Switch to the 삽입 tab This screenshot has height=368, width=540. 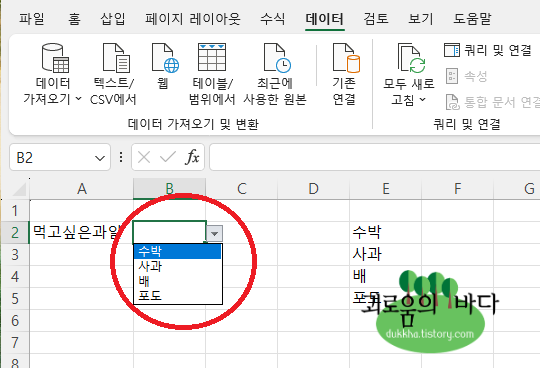tap(113, 19)
